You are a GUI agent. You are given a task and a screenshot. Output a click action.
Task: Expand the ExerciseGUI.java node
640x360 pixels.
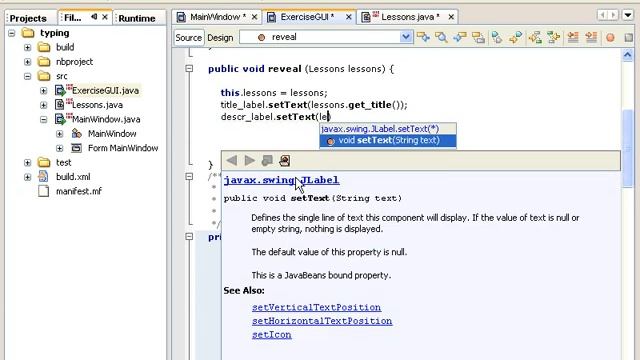pyautogui.click(x=44, y=91)
